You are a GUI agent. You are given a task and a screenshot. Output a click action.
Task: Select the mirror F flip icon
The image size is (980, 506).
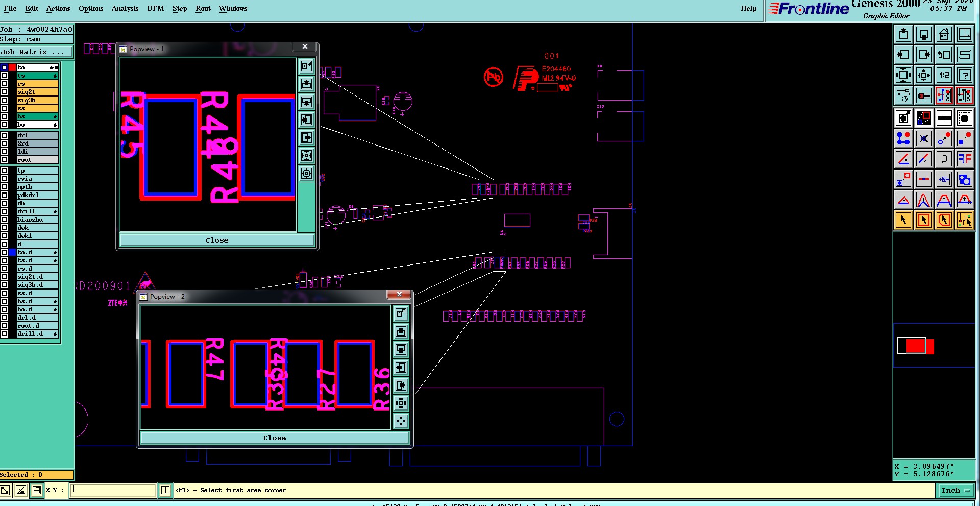tap(964, 159)
